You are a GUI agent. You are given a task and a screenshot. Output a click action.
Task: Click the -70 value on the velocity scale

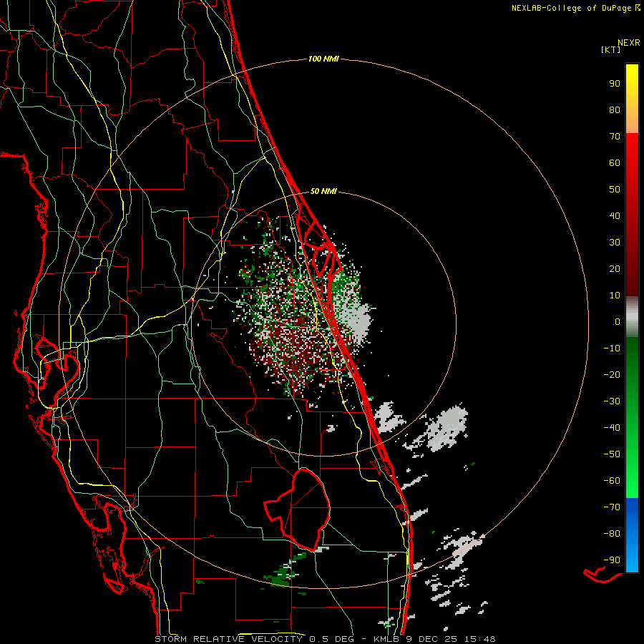[612, 507]
